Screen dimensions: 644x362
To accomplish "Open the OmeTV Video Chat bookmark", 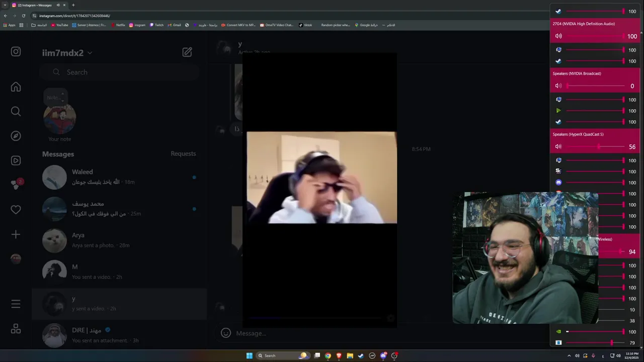I will click(277, 25).
